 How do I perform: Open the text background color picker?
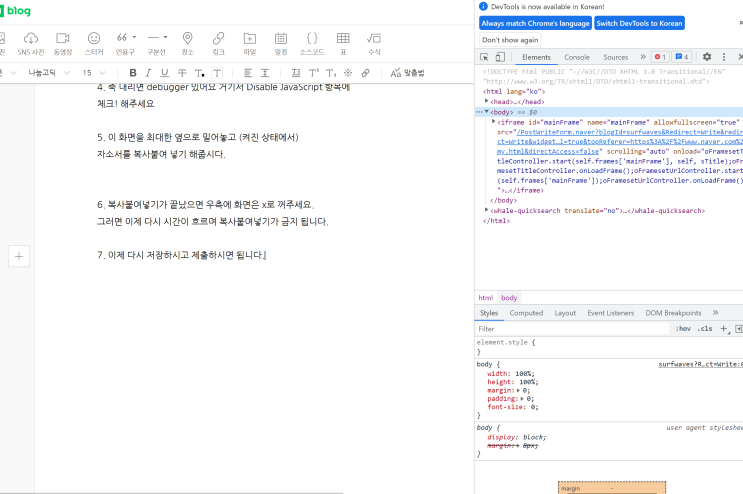click(217, 73)
